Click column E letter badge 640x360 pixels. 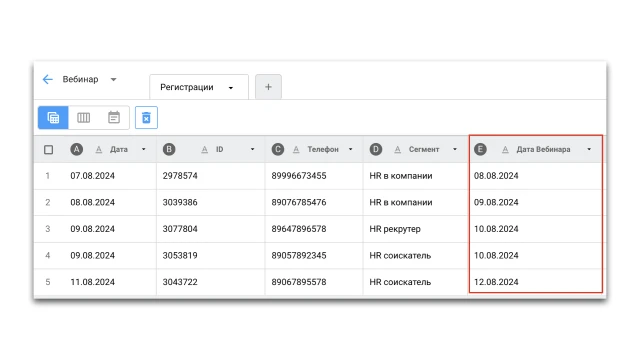[x=480, y=149]
